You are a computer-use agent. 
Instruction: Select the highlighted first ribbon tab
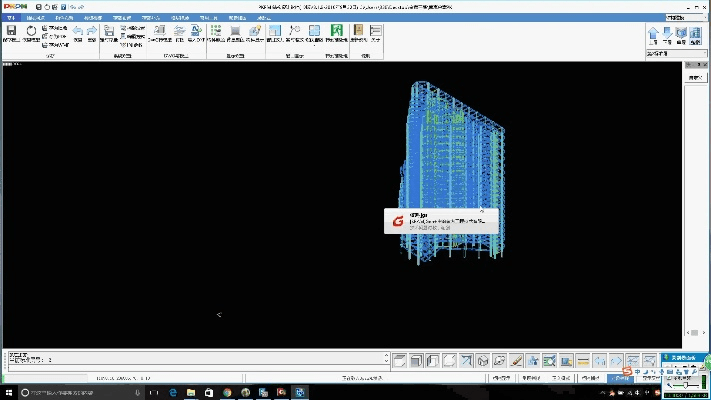[x=11, y=18]
